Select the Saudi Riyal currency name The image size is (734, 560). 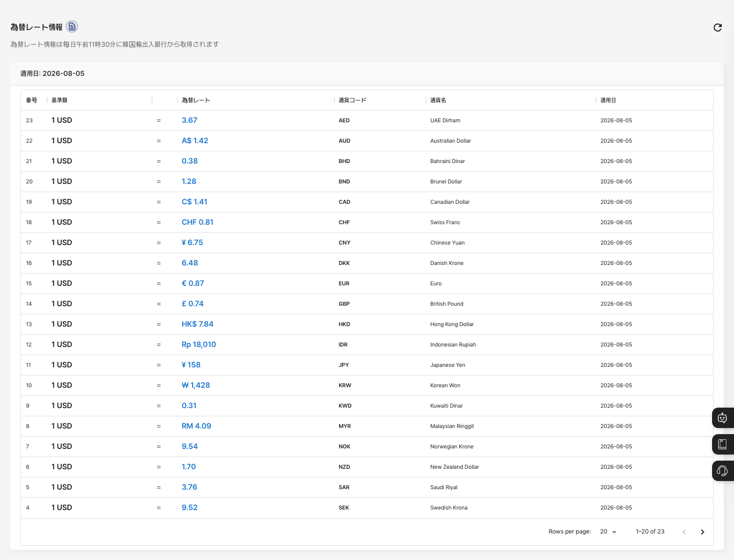[x=444, y=488]
